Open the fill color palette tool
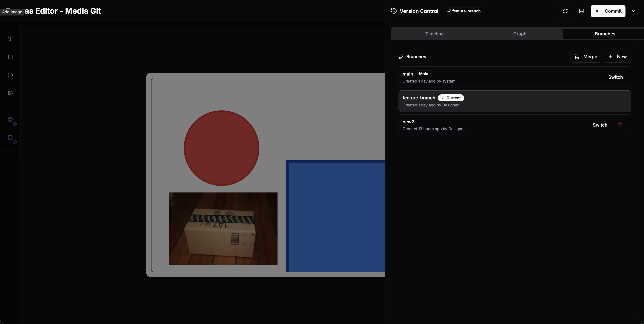This screenshot has width=644, height=324. [x=10, y=120]
